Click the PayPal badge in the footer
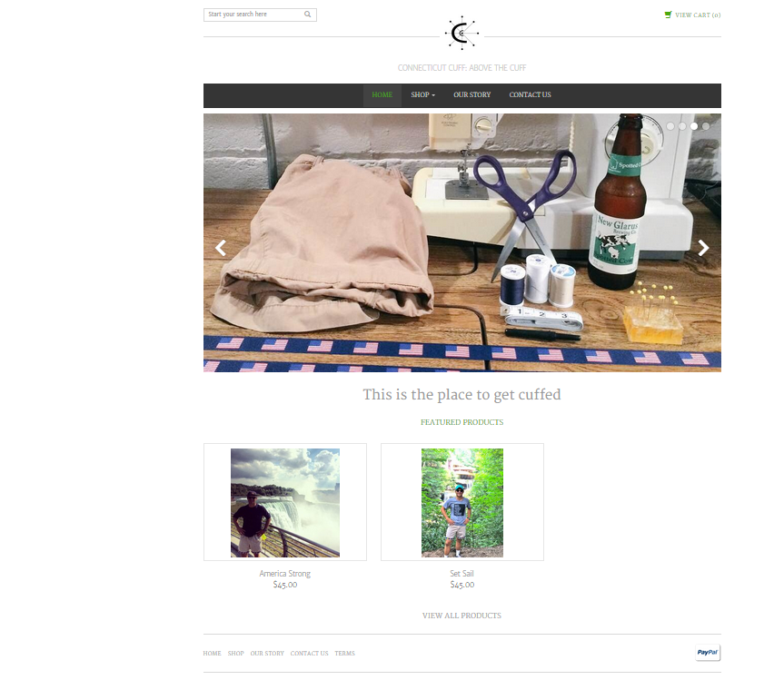This screenshot has height=680, width=784. 708,653
